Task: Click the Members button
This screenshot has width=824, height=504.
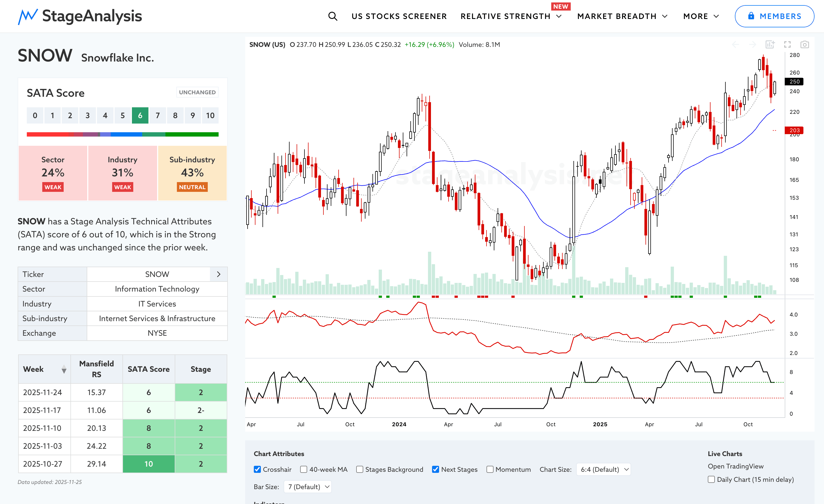Action: pyautogui.click(x=774, y=16)
